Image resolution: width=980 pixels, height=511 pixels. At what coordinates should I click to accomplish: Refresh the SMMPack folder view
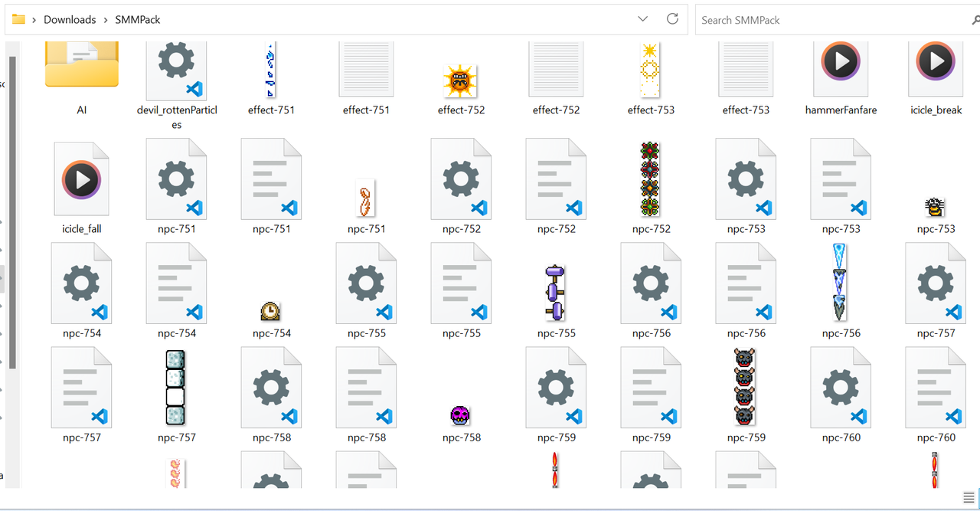tap(672, 19)
